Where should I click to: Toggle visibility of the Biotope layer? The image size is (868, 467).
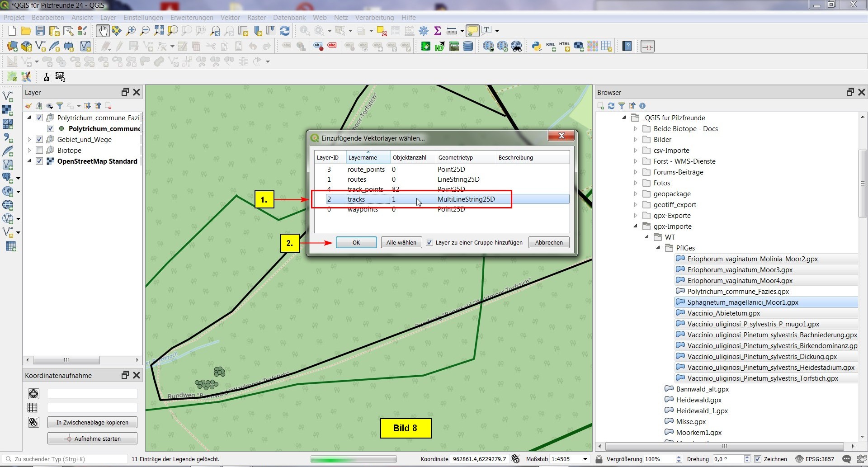(x=39, y=151)
